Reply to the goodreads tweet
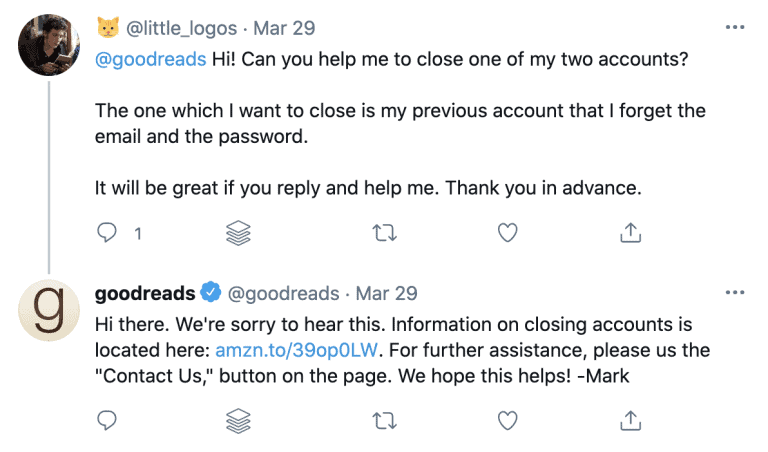768x452 pixels. click(x=108, y=420)
